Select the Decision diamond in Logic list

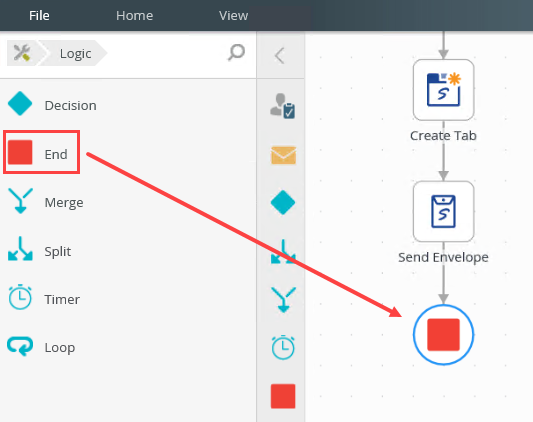[20, 104]
